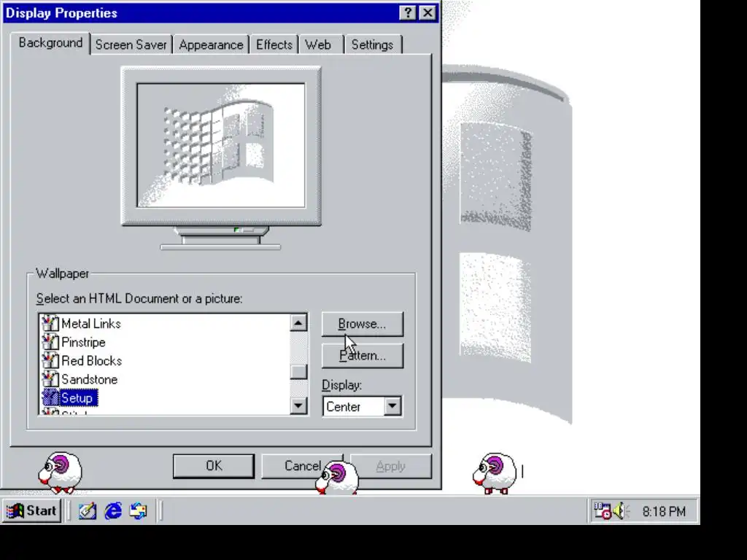
Task: Click the sheep standing on the desktop wallpaper
Action: pyautogui.click(x=495, y=473)
